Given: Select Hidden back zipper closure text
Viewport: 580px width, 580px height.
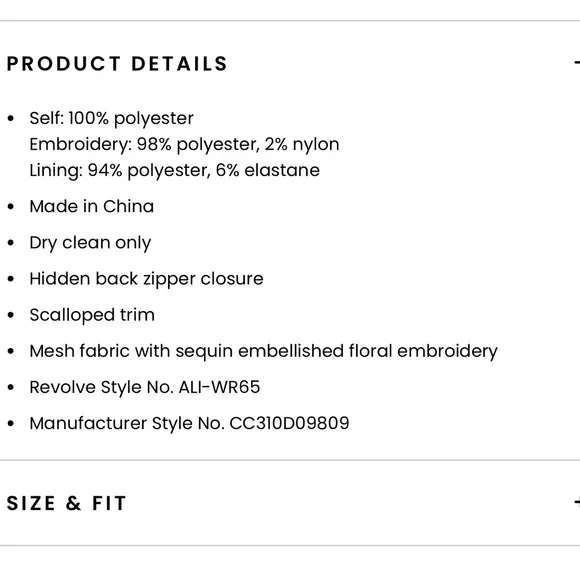Looking at the screenshot, I should 146,279.
